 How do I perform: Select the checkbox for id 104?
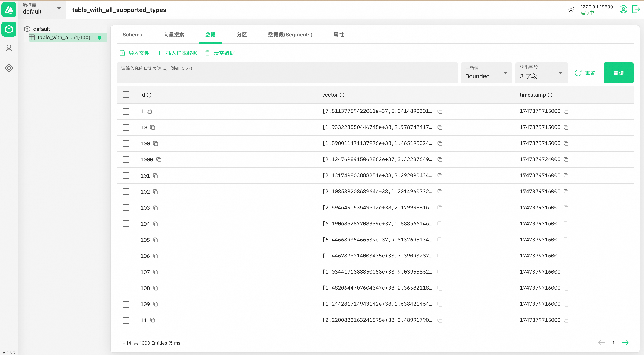pos(126,224)
